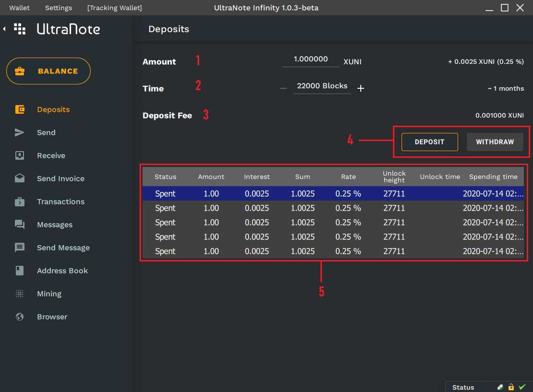Click the UltraNote wordmark logo
Viewport: 533px width, 392px height.
point(68,29)
